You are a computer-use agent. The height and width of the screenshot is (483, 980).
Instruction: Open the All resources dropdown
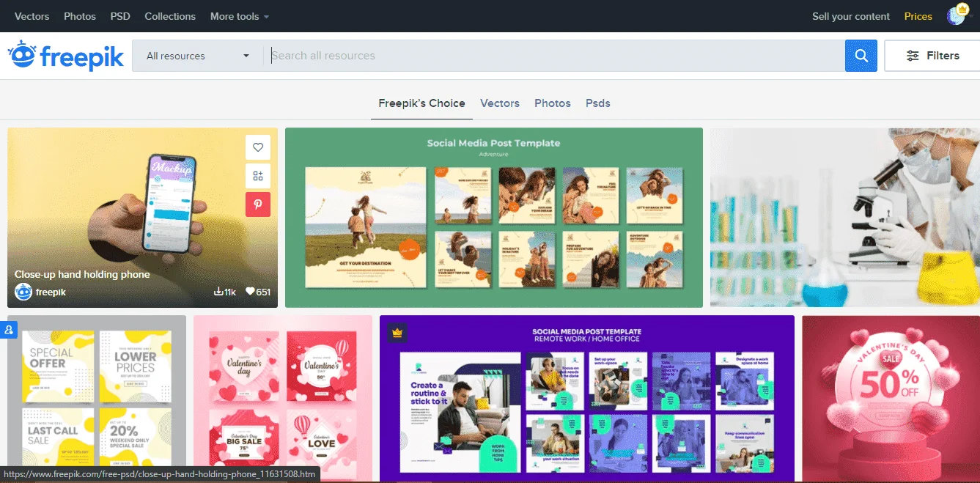(x=198, y=56)
